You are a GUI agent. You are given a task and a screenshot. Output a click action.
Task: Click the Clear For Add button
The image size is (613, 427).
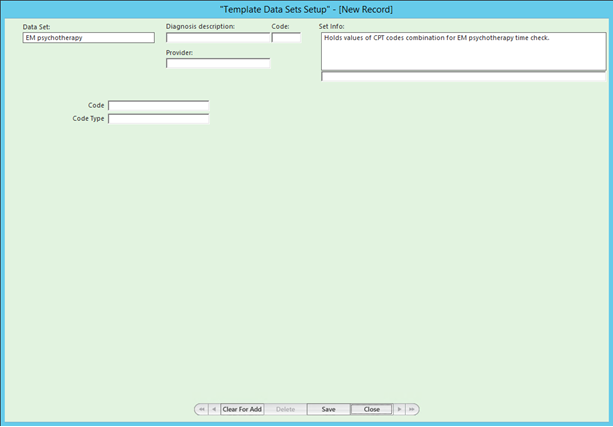click(242, 409)
